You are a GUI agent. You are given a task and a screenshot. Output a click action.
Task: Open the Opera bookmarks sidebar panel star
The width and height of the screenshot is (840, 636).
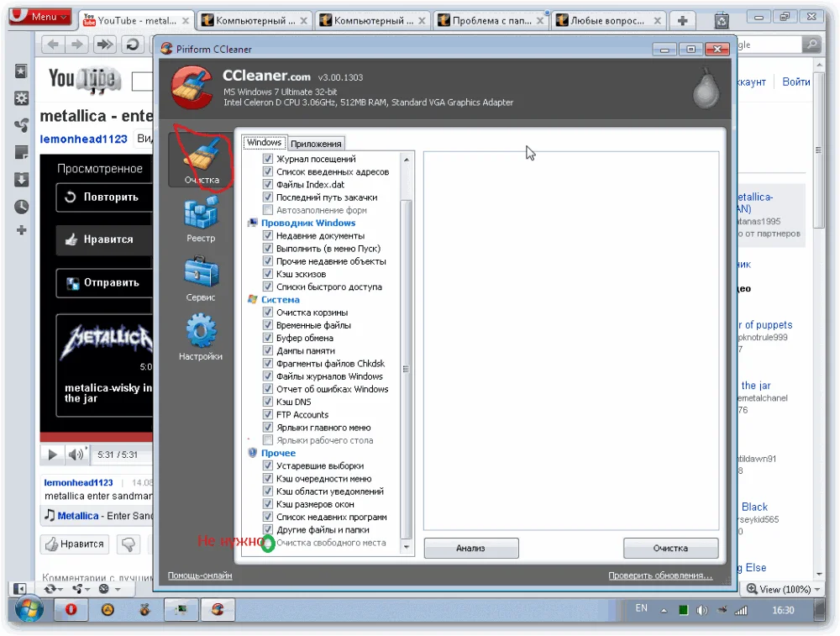pos(21,71)
